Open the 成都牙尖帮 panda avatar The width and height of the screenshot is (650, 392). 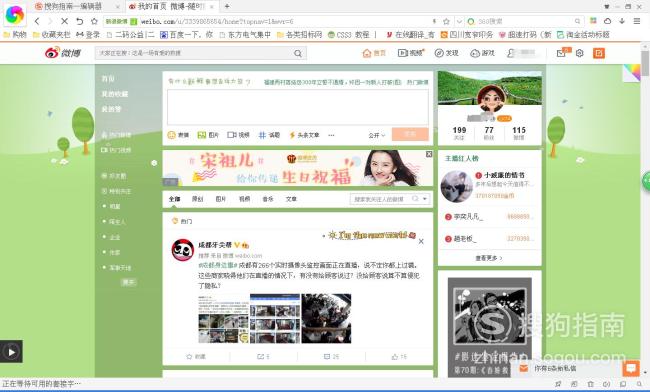[183, 250]
